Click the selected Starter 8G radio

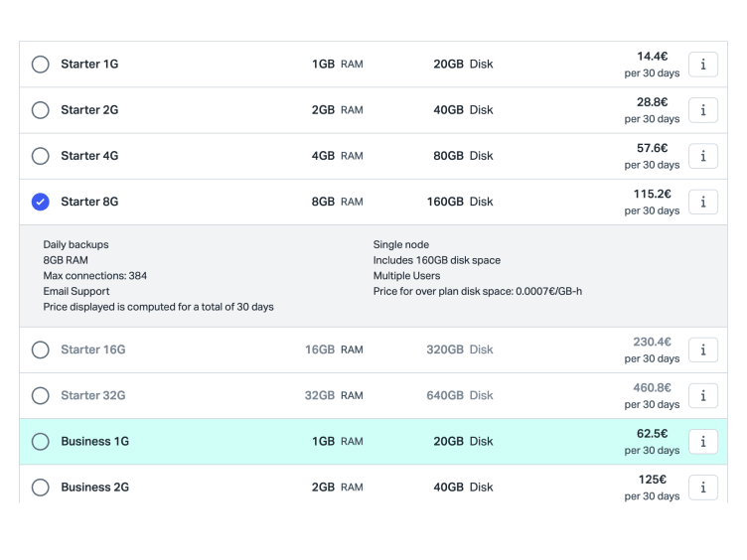[41, 202]
